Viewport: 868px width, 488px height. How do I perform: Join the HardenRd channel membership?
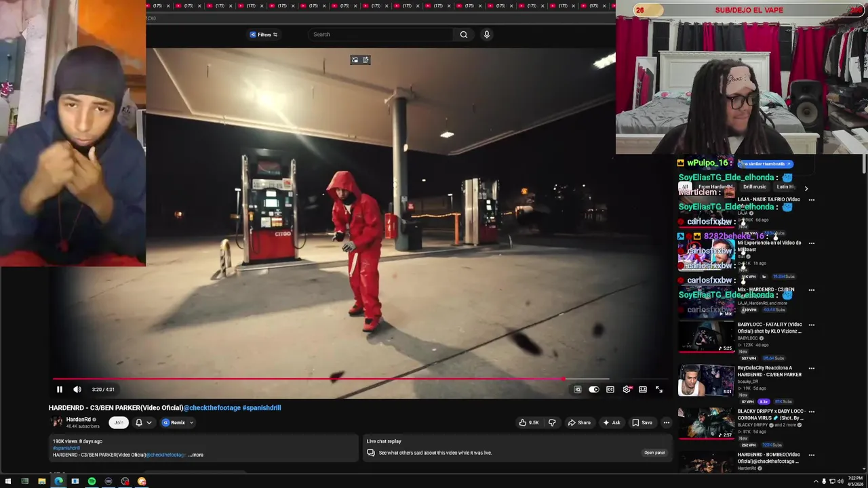point(119,422)
